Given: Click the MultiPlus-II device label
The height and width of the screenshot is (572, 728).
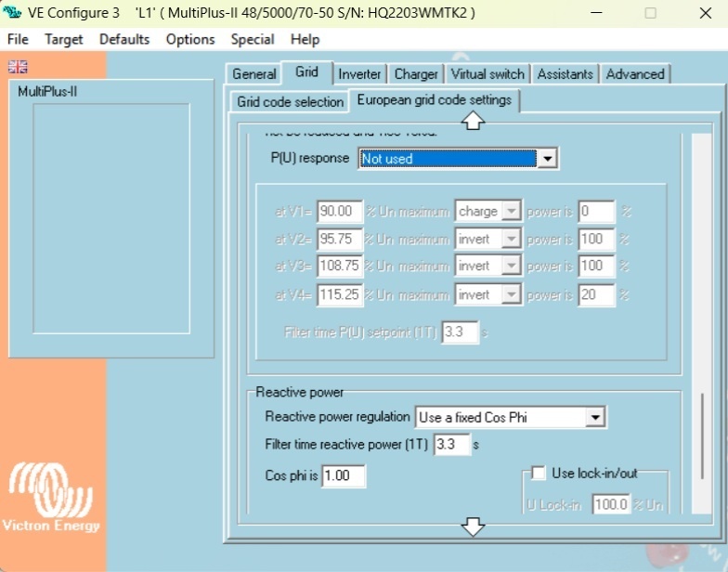Looking at the screenshot, I should point(47,91).
